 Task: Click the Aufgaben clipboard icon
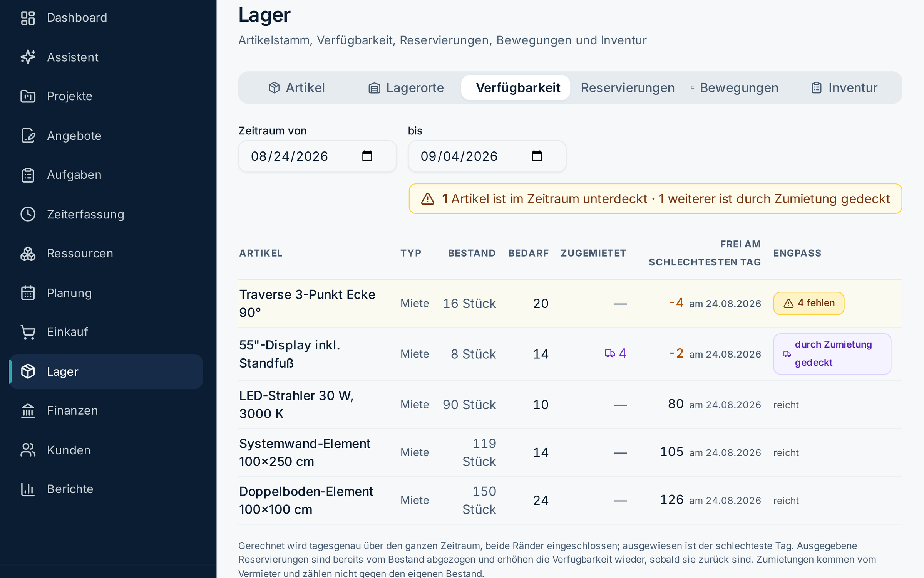(28, 175)
